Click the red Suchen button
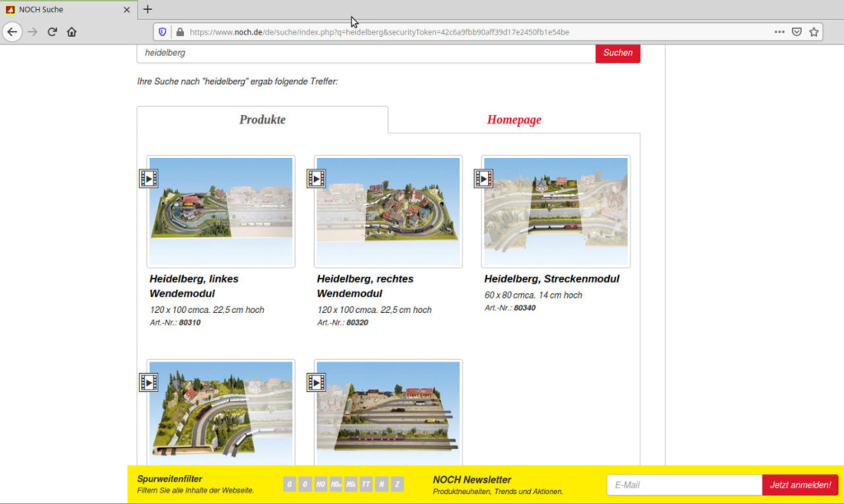The width and height of the screenshot is (844, 504). [617, 53]
